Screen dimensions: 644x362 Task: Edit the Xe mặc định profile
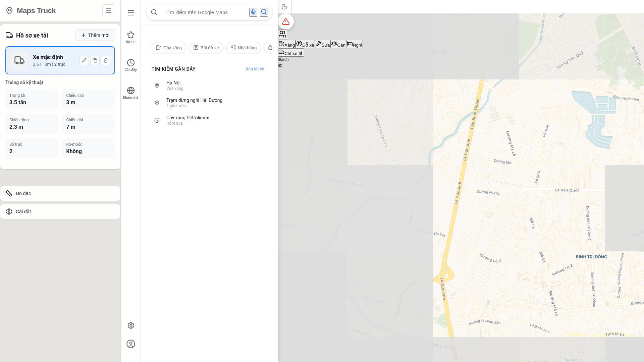[x=84, y=60]
